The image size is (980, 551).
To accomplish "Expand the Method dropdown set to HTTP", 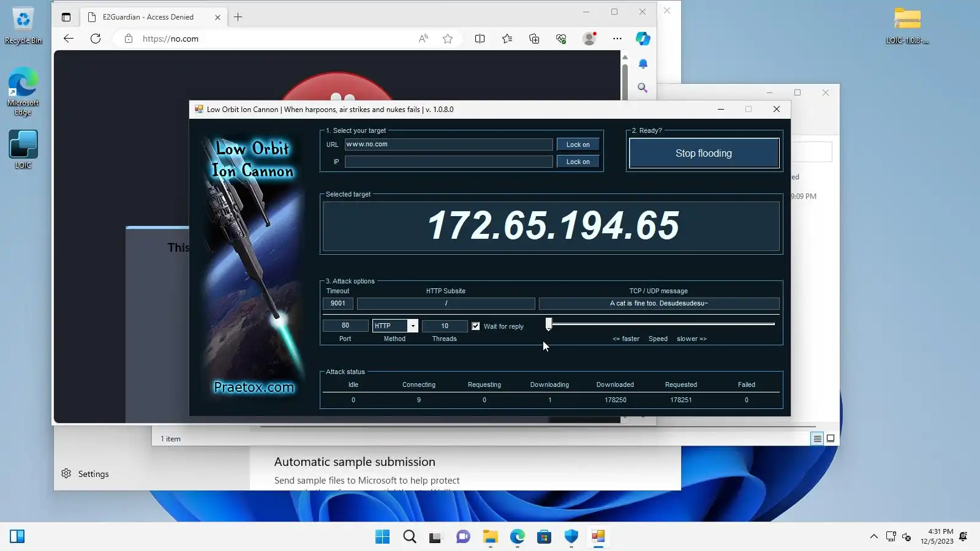I will click(x=413, y=326).
